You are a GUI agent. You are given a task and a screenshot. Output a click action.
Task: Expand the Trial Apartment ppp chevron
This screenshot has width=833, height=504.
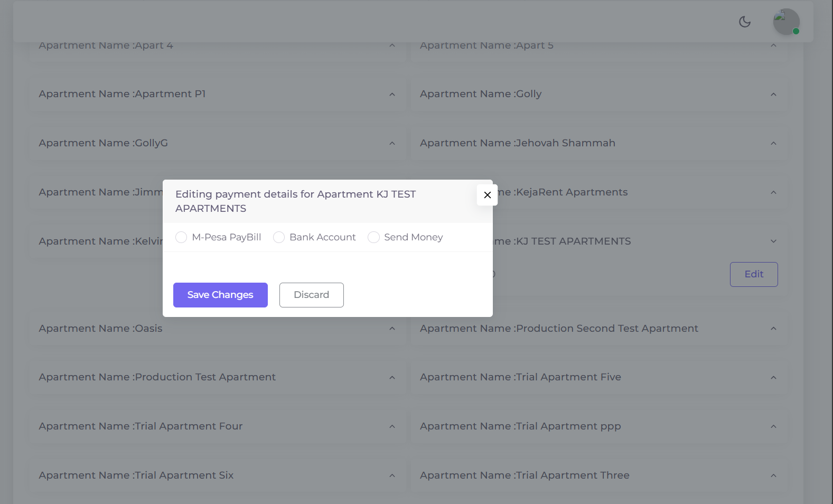click(x=773, y=426)
